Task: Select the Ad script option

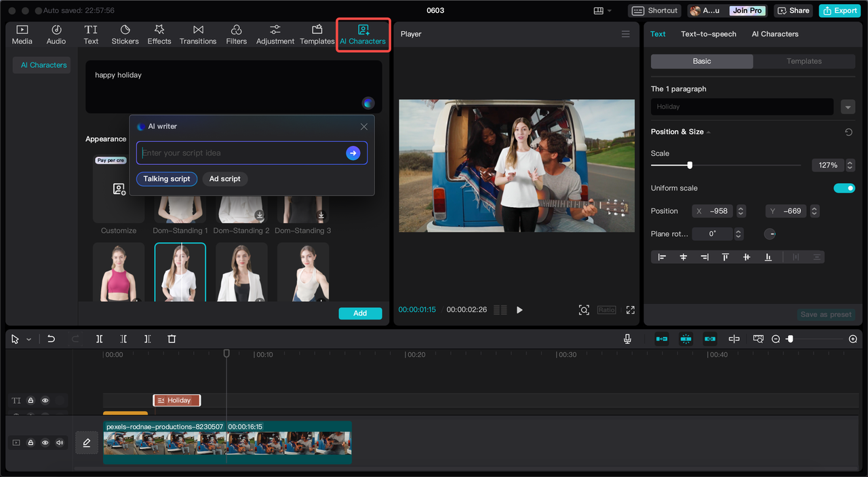Action: point(224,179)
